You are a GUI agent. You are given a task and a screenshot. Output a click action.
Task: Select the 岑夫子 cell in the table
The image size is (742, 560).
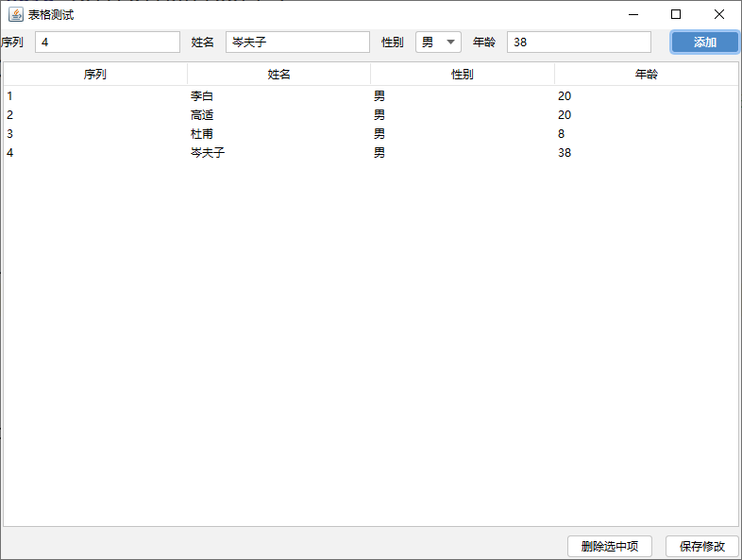coord(278,153)
